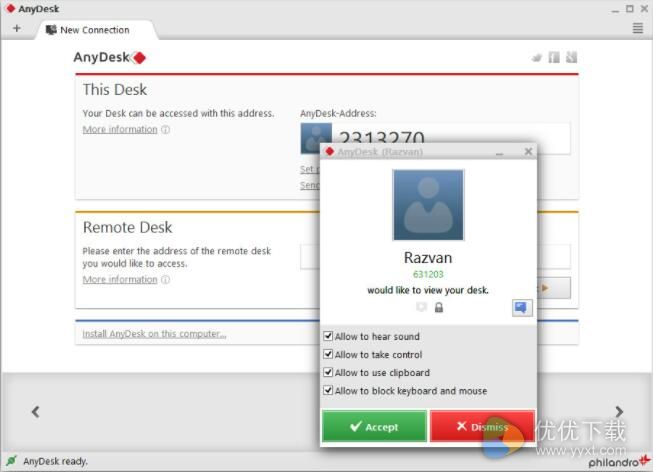Open a new tab with plus icon
The width and height of the screenshot is (653, 472).
[17, 28]
